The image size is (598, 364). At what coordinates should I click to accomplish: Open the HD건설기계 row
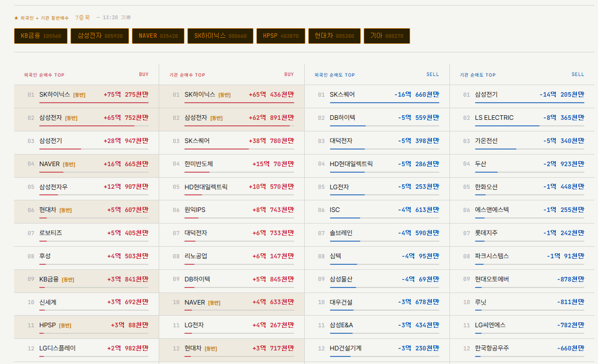(x=377, y=350)
